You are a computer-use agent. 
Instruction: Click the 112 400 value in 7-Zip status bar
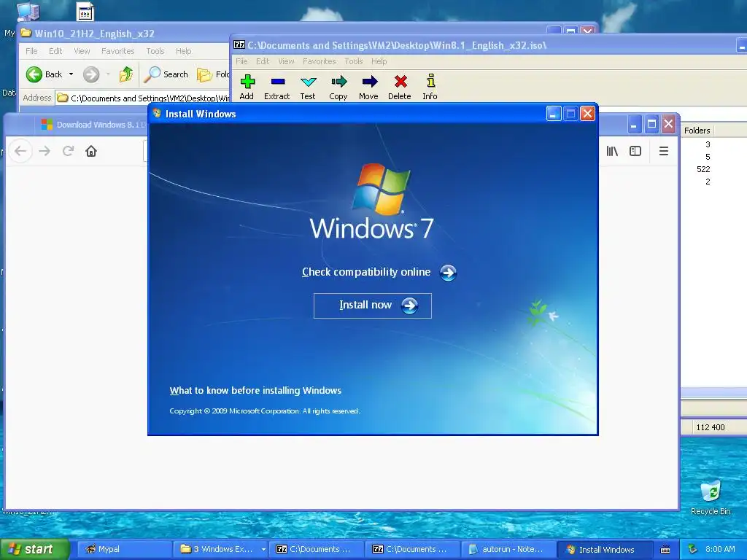pos(710,427)
